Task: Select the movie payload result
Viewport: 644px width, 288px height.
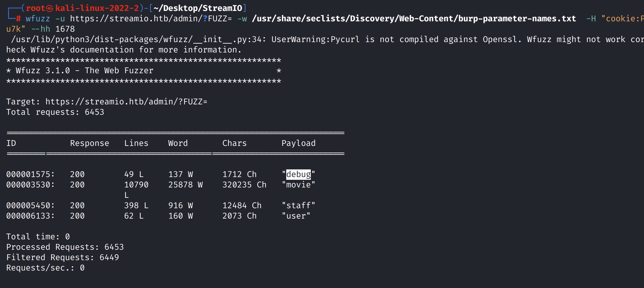Action: pyautogui.click(x=298, y=185)
